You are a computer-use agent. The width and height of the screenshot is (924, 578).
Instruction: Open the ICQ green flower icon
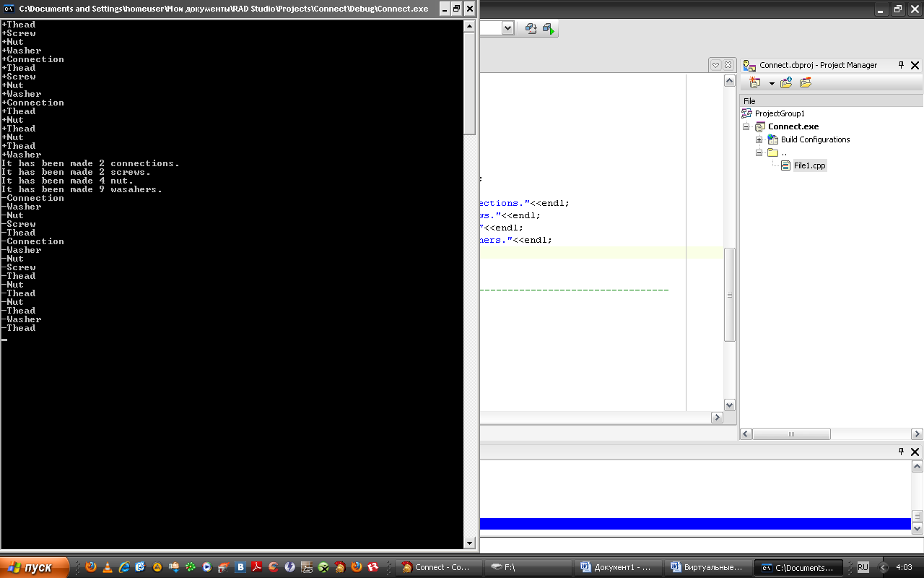tap(191, 567)
